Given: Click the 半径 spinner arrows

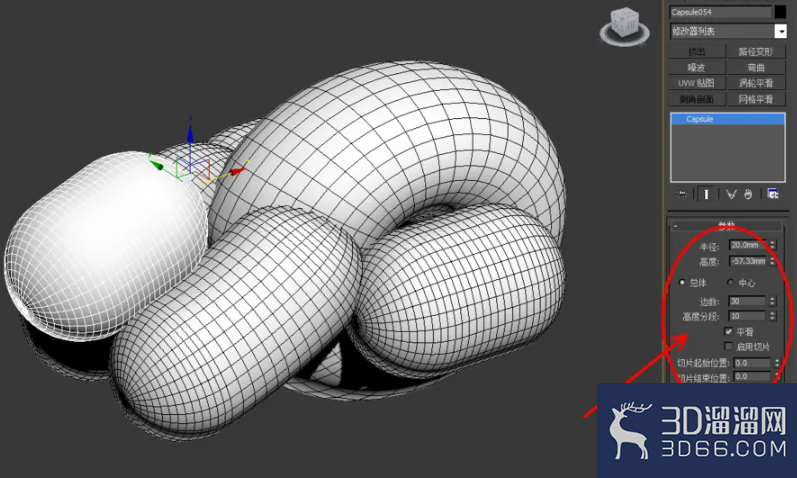Looking at the screenshot, I should (772, 245).
